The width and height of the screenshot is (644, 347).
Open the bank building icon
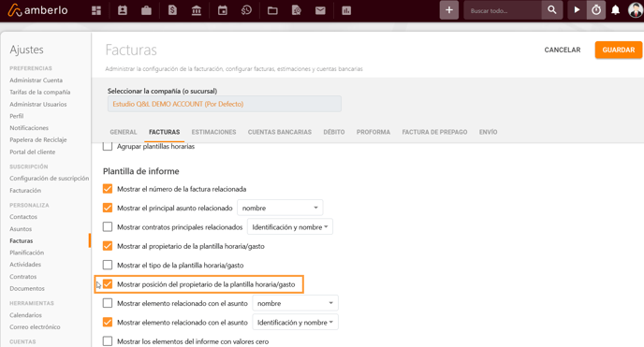[197, 10]
